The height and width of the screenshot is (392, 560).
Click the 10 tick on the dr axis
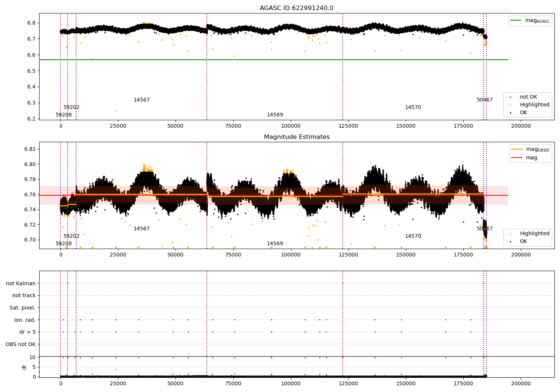point(32,357)
